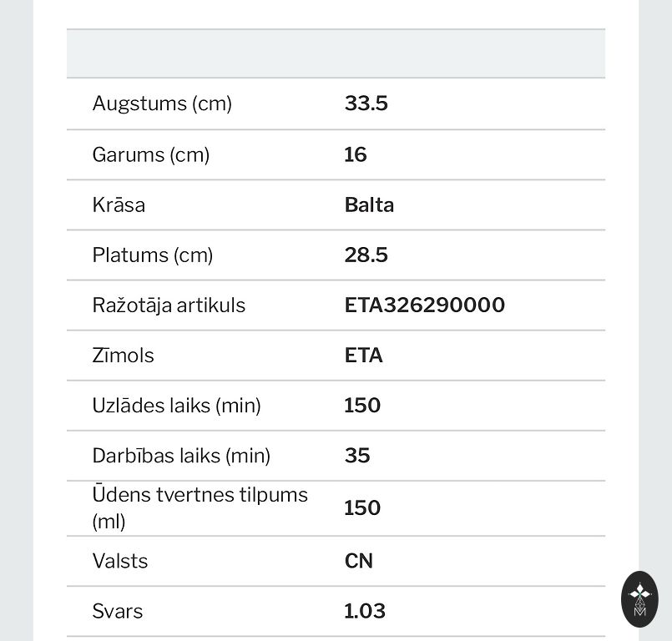The width and height of the screenshot is (672, 641).
Task: Click the height value 33.5
Action: (x=366, y=104)
